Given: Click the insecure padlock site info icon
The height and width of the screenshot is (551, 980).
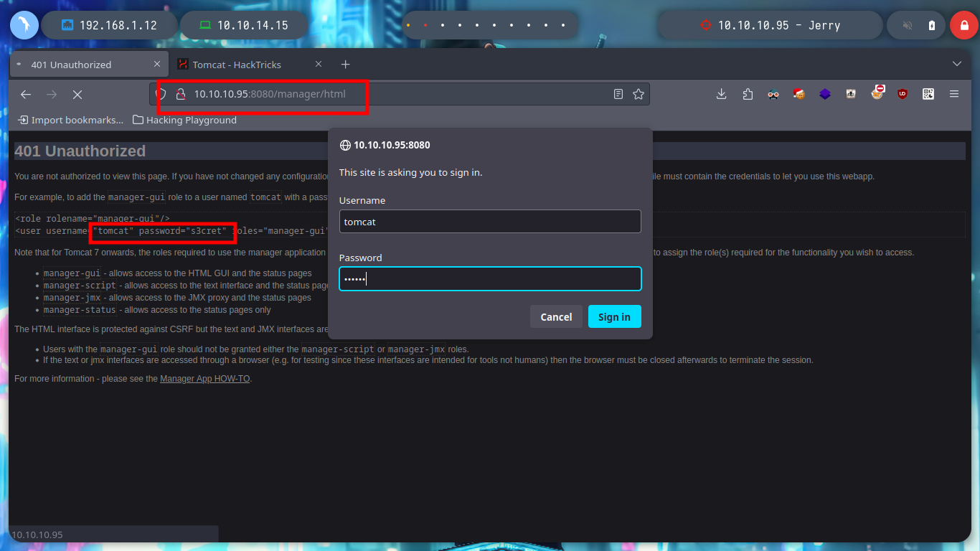Looking at the screenshot, I should (181, 94).
